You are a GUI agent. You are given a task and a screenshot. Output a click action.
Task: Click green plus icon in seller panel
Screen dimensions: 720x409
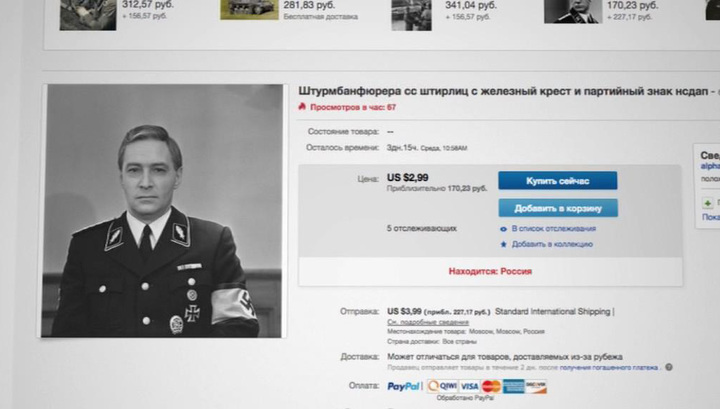(708, 202)
